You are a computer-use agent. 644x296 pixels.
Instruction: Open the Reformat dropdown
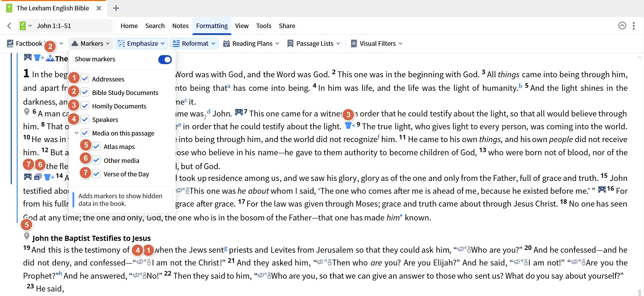coord(194,43)
